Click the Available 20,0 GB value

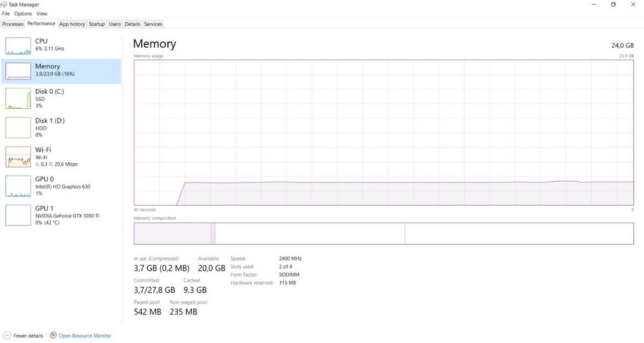point(211,268)
